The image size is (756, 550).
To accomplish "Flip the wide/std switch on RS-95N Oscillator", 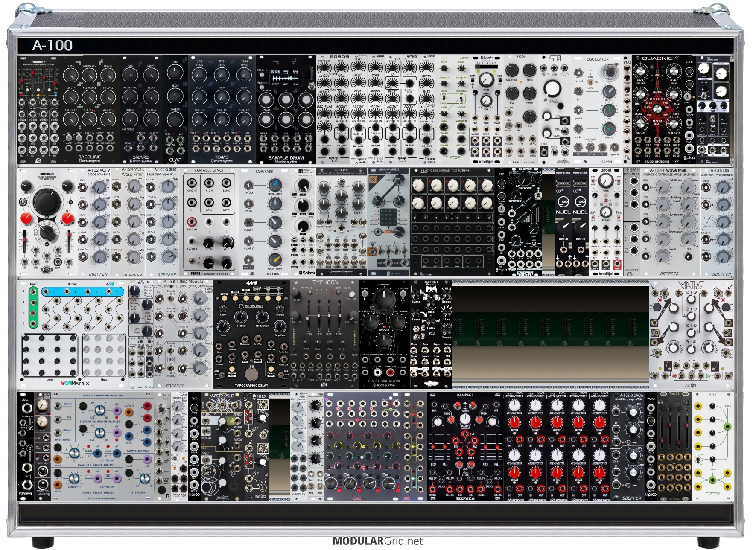I will 590,82.
